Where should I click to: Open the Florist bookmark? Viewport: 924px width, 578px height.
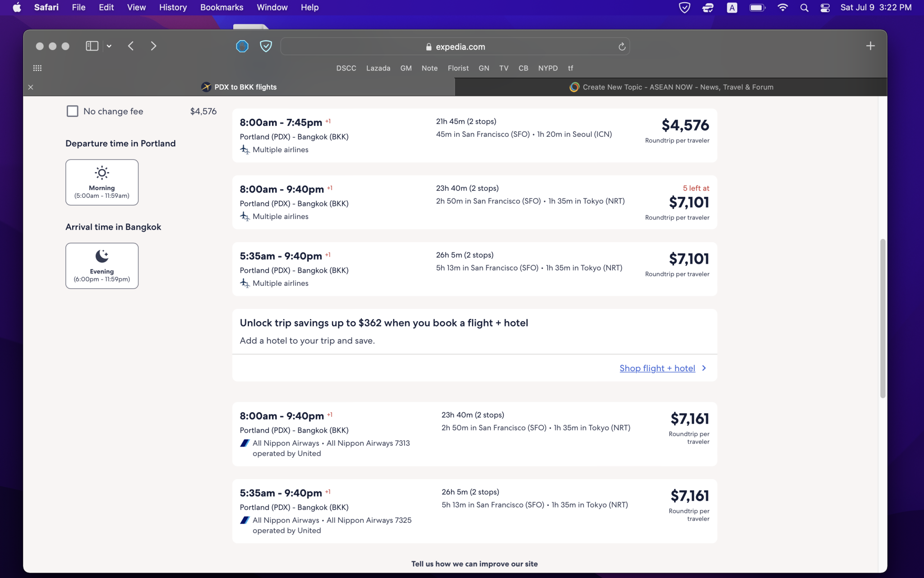click(458, 68)
